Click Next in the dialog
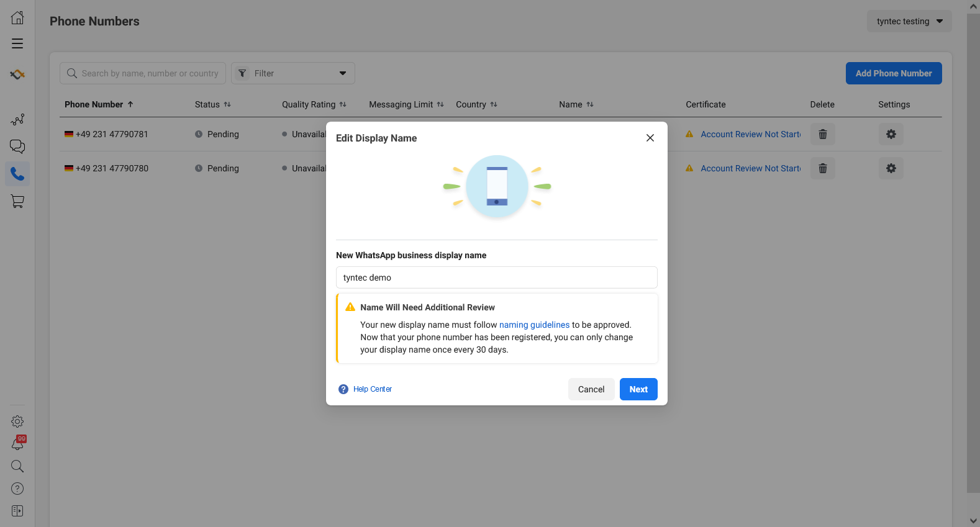 [638, 389]
